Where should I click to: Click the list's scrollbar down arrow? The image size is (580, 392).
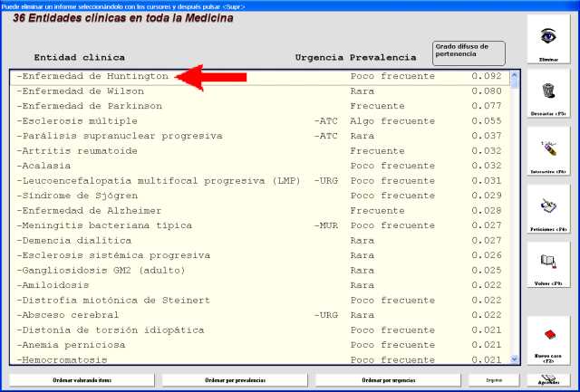[514, 359]
